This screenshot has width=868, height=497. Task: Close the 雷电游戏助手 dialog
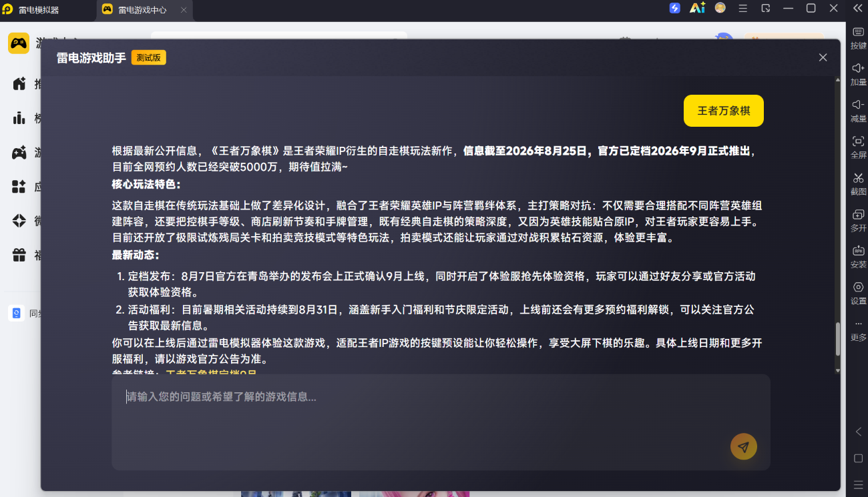823,57
